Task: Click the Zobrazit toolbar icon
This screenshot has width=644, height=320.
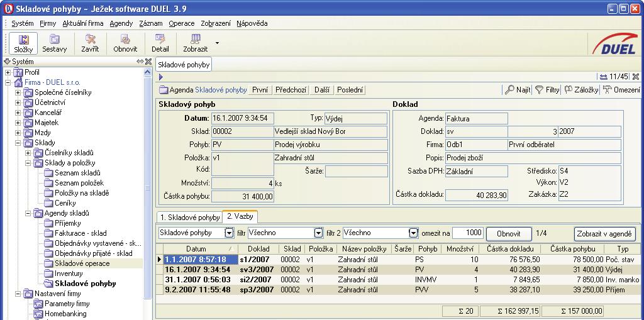Action: [195, 43]
